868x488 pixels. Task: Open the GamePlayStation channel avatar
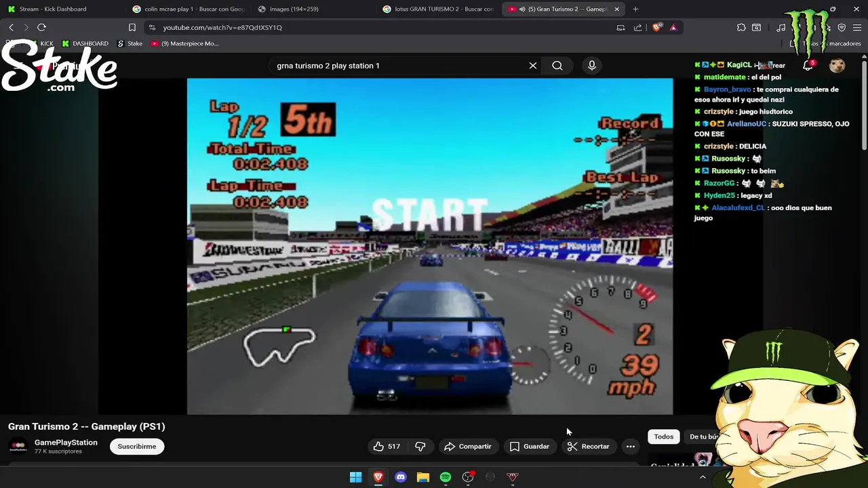click(x=18, y=446)
